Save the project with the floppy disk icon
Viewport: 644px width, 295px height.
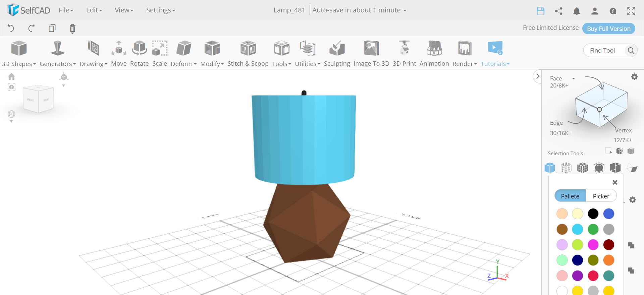click(540, 11)
